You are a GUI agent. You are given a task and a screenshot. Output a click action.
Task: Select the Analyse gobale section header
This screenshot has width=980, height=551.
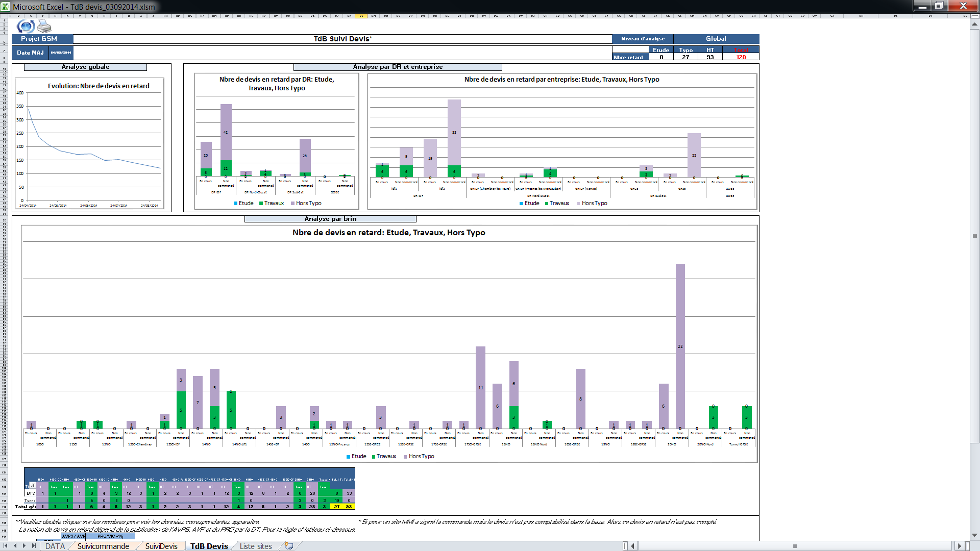click(85, 67)
